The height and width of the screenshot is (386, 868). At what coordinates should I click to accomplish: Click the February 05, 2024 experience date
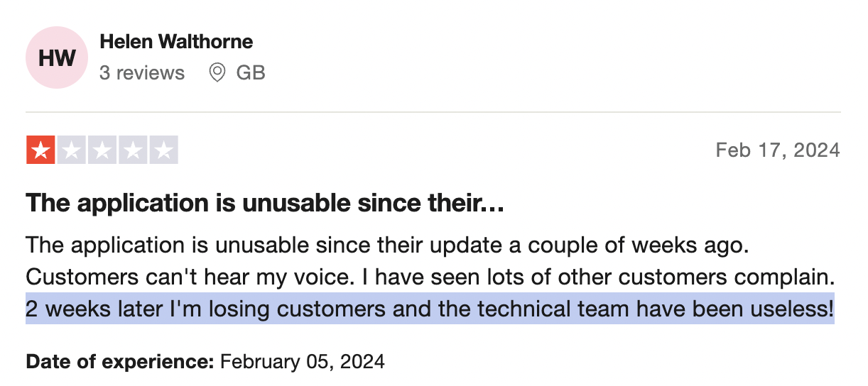303,362
